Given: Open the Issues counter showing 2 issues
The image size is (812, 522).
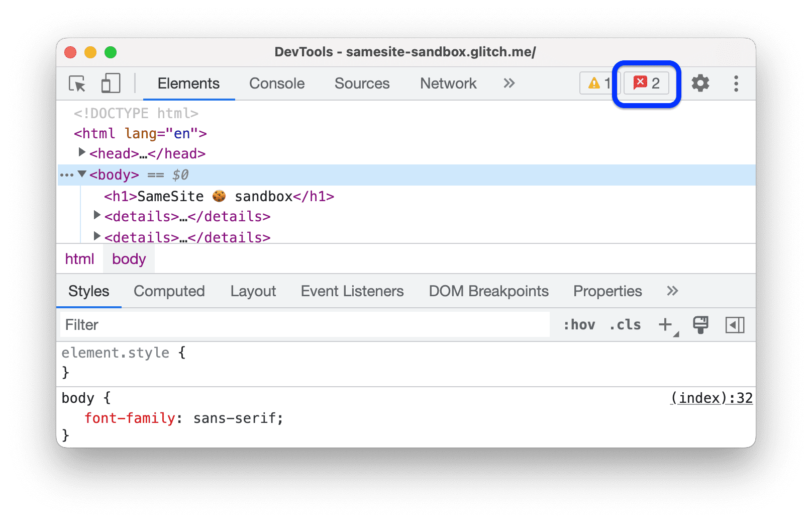Looking at the screenshot, I should click(x=646, y=83).
